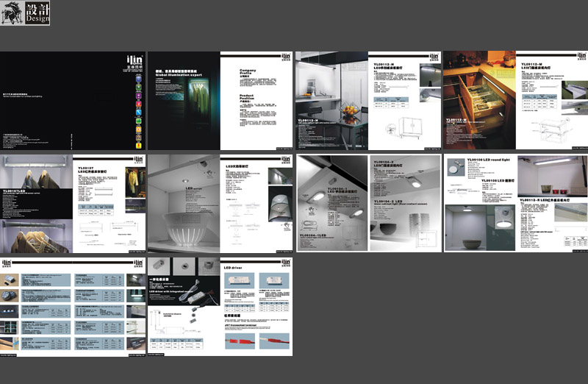Click the fruit bowl kitchen photo
The height and width of the screenshot is (384, 588).
(x=332, y=101)
